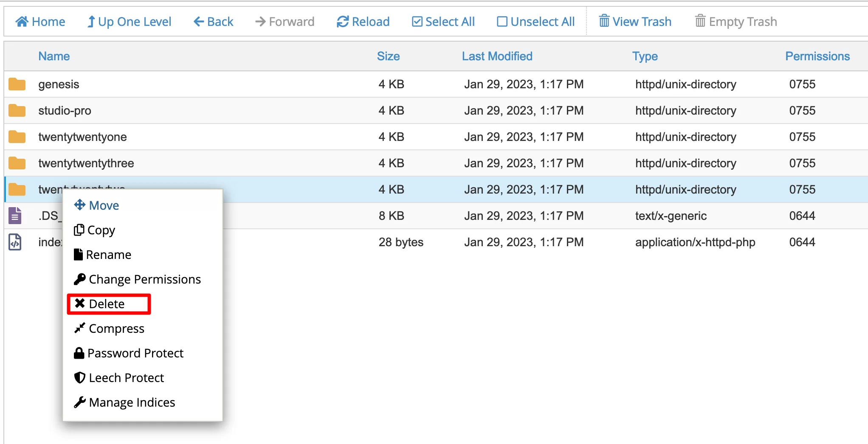Viewport: 868px width, 444px height.
Task: Select Move in the context menu
Action: (104, 205)
